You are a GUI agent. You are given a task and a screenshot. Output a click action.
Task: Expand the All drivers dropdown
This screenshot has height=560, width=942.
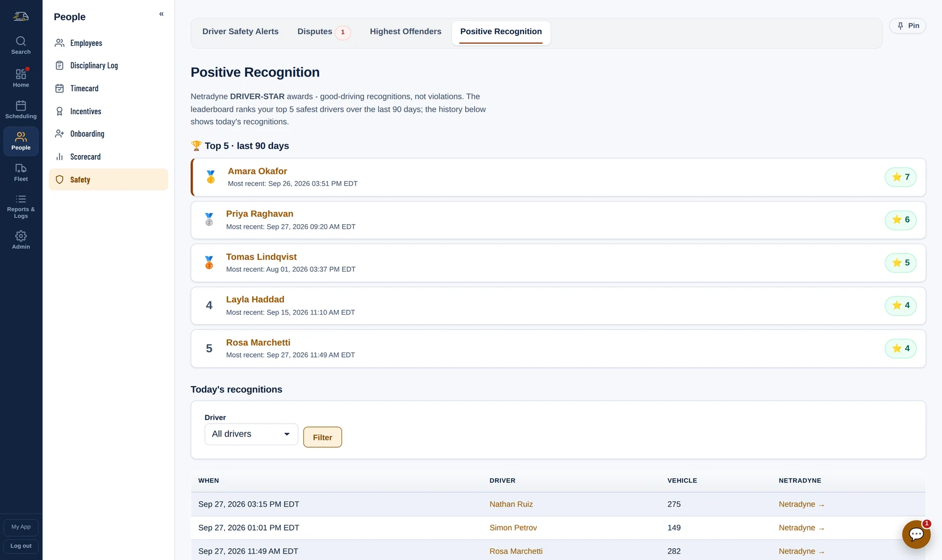251,434
